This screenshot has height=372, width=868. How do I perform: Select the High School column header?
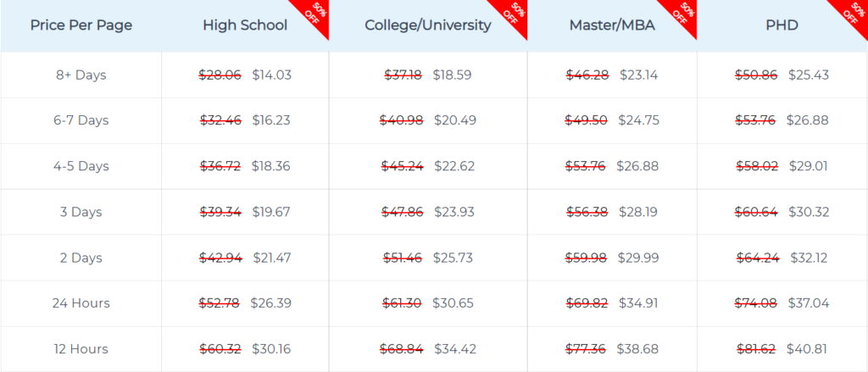245,25
